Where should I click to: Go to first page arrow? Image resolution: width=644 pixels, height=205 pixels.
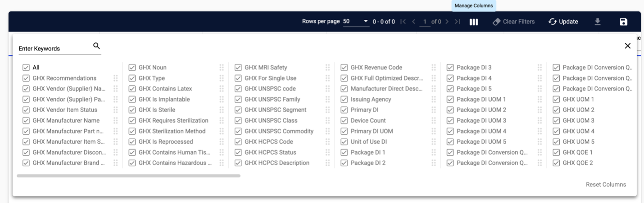(403, 22)
